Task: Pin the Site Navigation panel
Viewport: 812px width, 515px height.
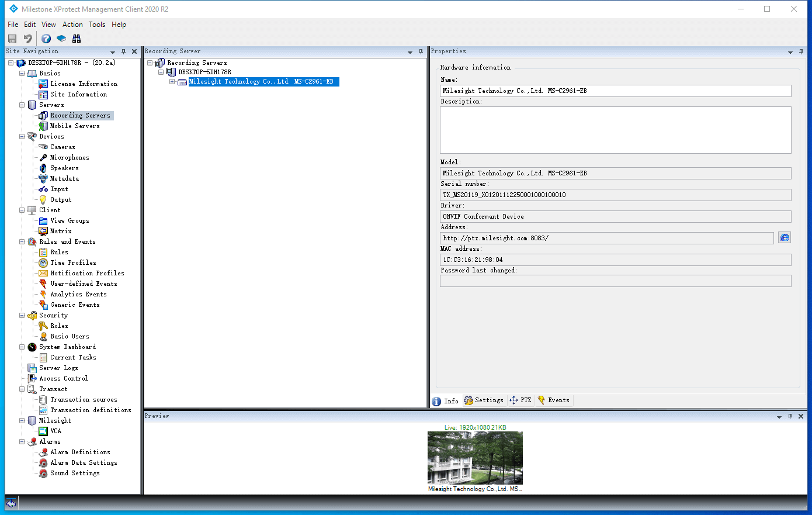Action: click(123, 51)
